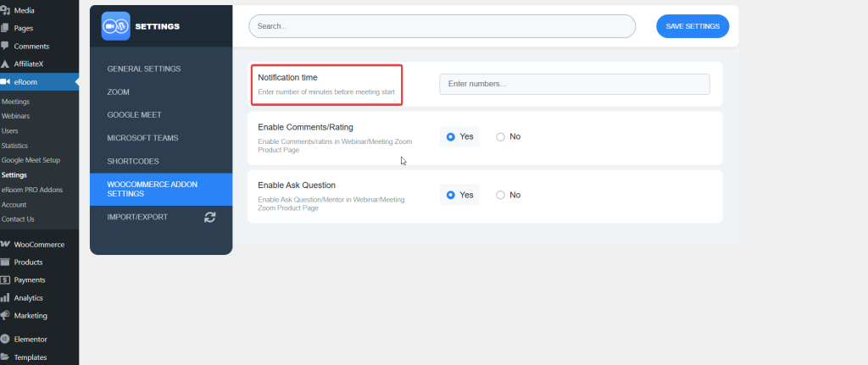Click the Comments speech bubble icon
868x365 pixels.
[x=5, y=46]
